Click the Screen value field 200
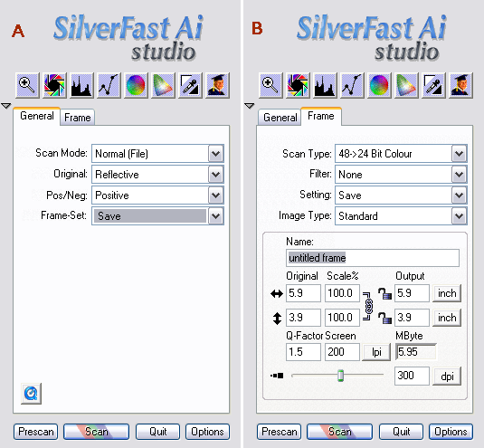This screenshot has height=448, width=484. 342,352
